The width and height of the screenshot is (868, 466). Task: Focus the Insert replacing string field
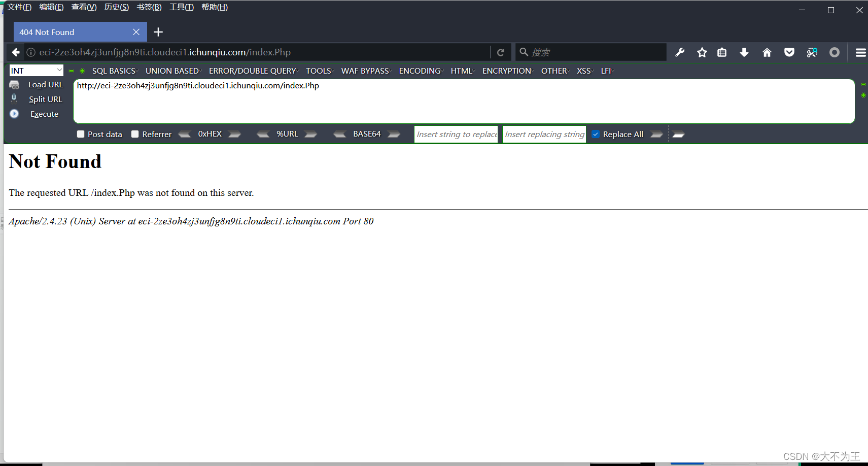coord(544,134)
